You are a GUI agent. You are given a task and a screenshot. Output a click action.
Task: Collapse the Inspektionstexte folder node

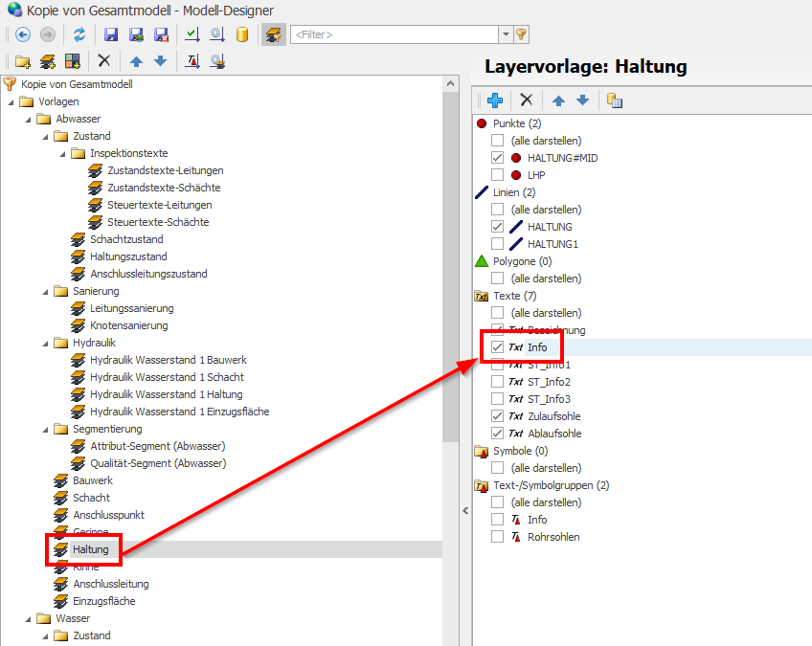point(62,153)
